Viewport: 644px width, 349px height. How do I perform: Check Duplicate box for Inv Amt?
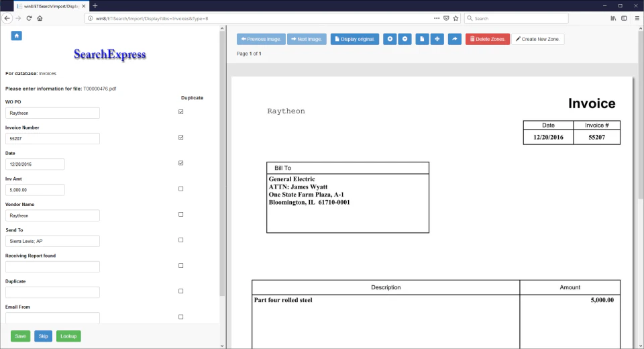tap(180, 189)
